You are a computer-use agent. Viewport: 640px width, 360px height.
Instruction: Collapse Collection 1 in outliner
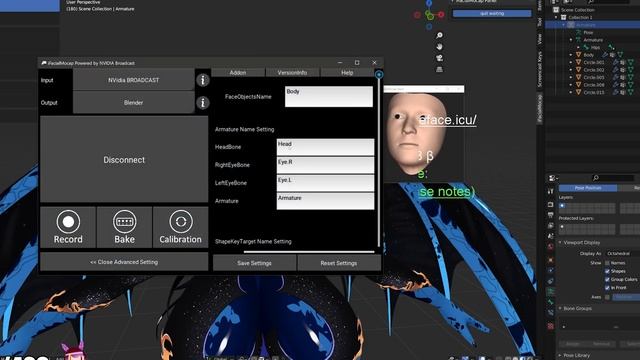pyautogui.click(x=556, y=18)
